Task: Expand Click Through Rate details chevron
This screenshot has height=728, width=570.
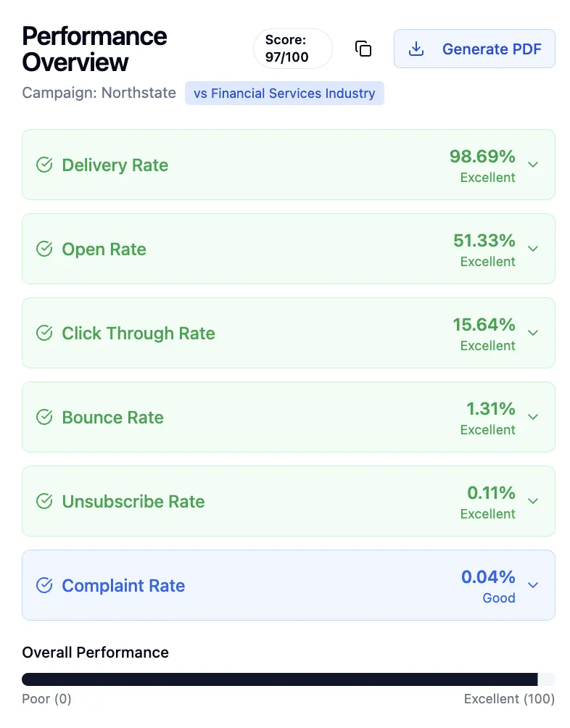Action: tap(533, 332)
